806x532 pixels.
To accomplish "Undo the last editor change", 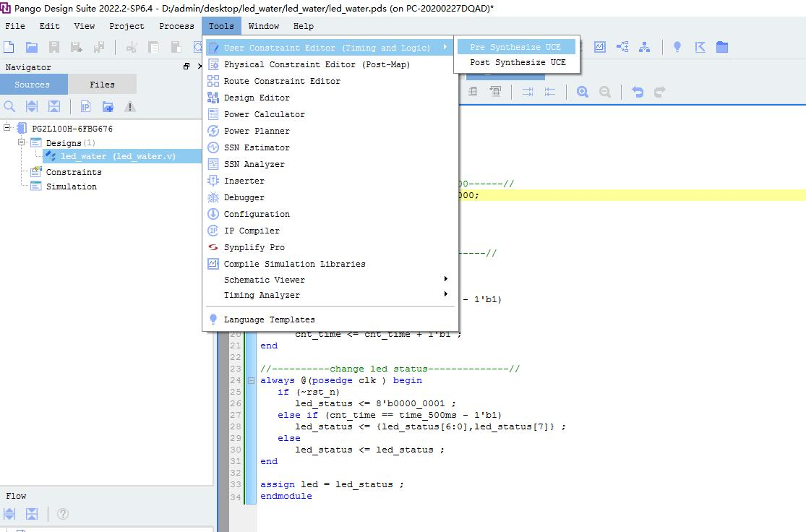I will click(638, 92).
